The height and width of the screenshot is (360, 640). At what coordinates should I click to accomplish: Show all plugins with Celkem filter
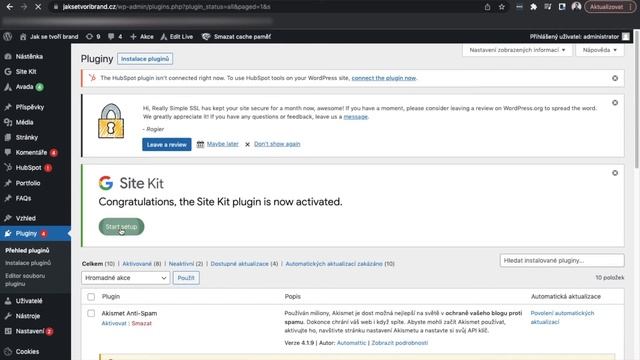click(x=92, y=264)
